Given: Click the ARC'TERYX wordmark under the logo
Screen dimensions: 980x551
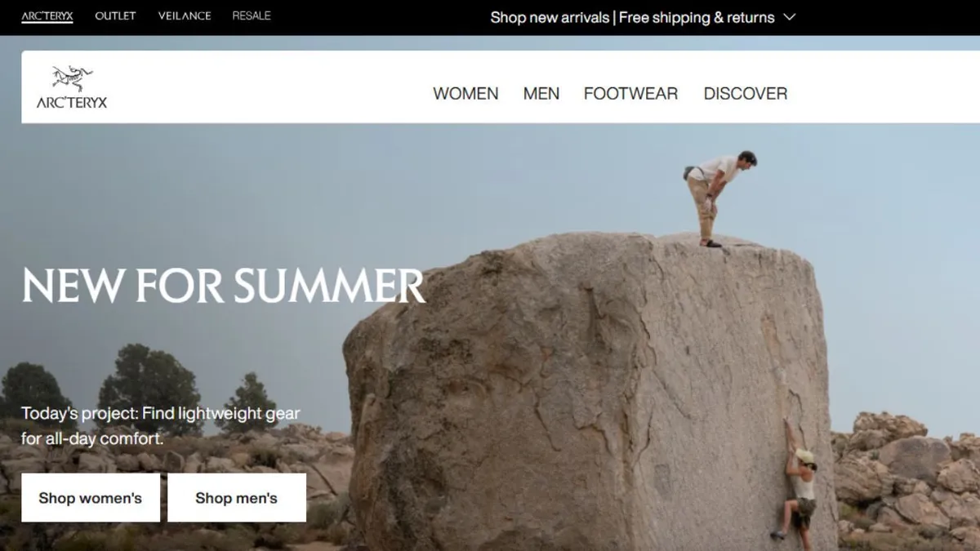Looking at the screenshot, I should pos(72,103).
